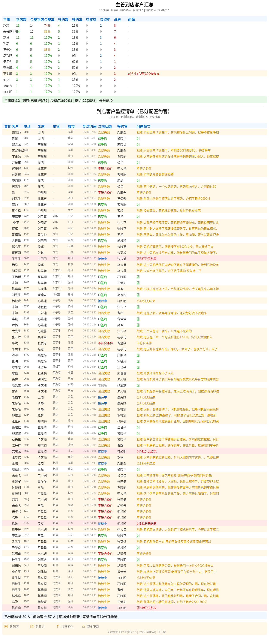269x644 pixels.
Task: Click the failure note in 冯雪's row
Action: (171, 602)
